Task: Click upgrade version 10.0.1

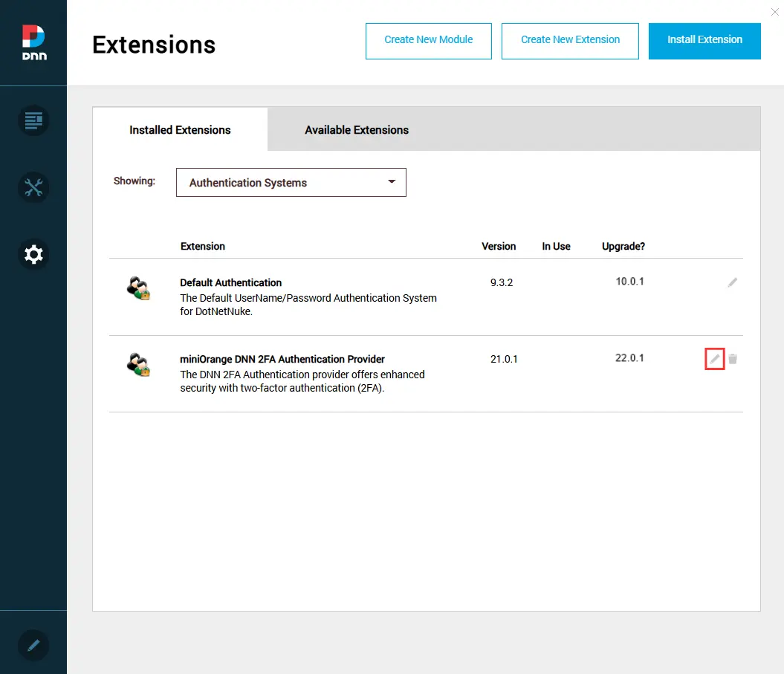Action: pos(629,282)
